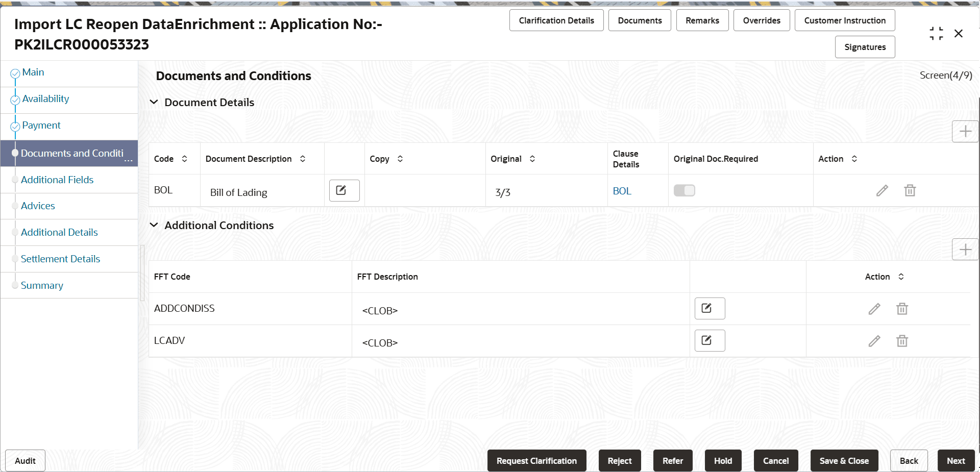Delete the Bill of Lading row via trash icon

coord(910,190)
